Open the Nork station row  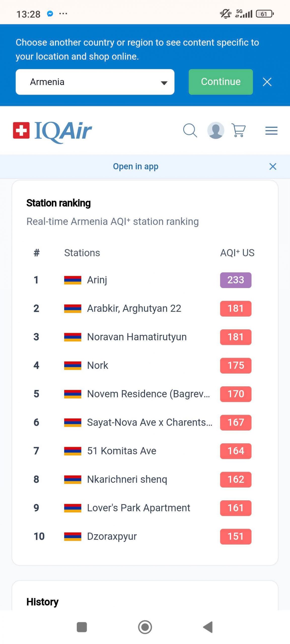point(98,366)
